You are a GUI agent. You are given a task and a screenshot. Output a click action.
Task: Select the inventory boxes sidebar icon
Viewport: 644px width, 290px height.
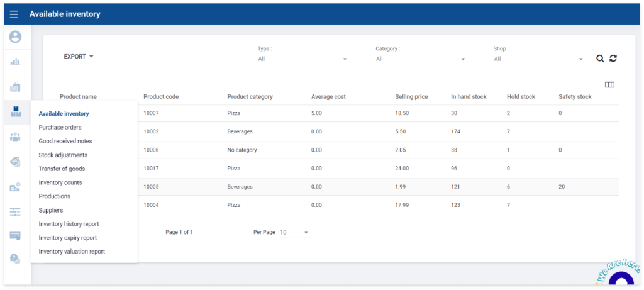coord(15,112)
